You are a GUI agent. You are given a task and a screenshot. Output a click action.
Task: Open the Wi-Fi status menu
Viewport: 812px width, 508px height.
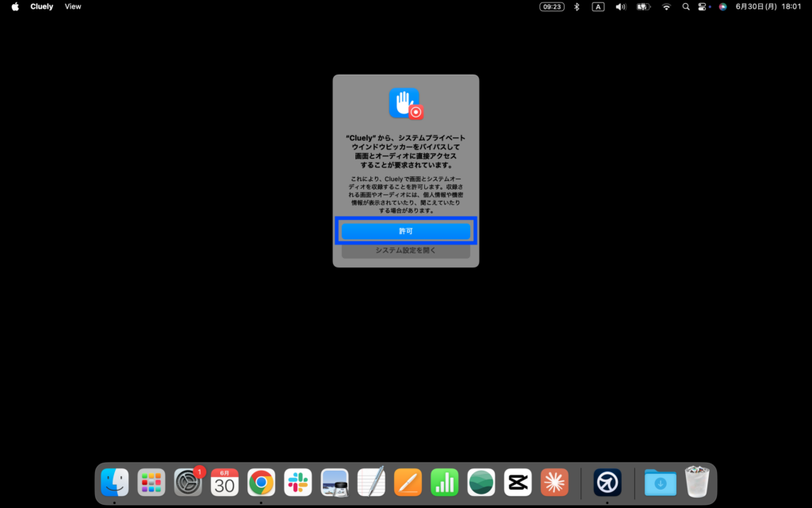click(666, 6)
